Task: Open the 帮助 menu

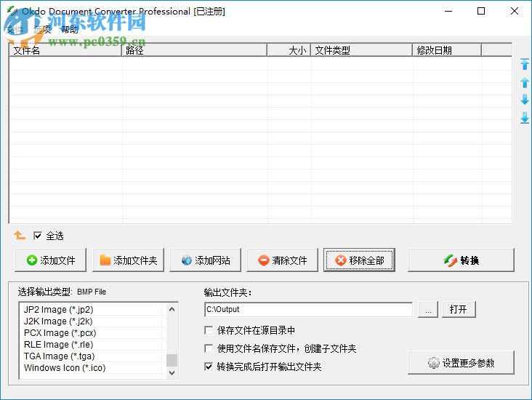Action: click(x=70, y=30)
